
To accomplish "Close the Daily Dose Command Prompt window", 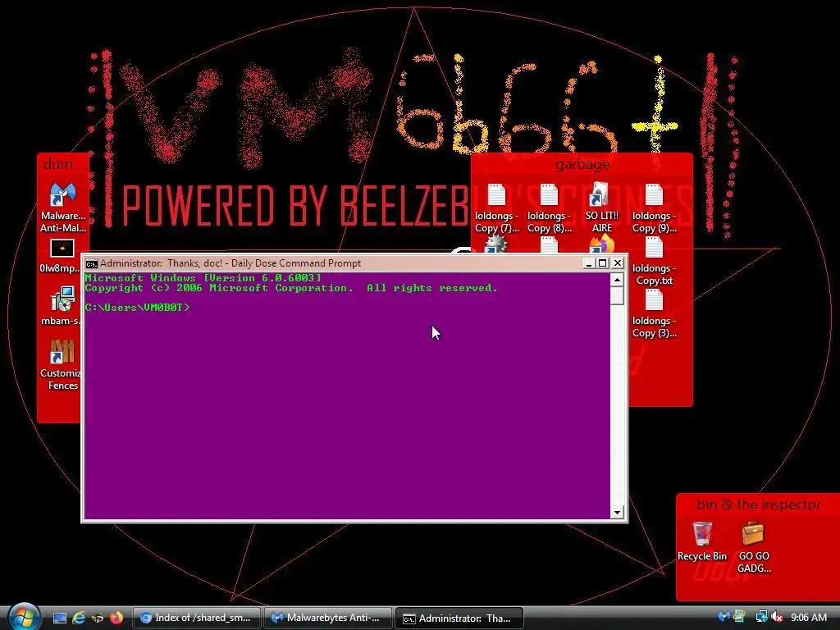I will (x=618, y=263).
